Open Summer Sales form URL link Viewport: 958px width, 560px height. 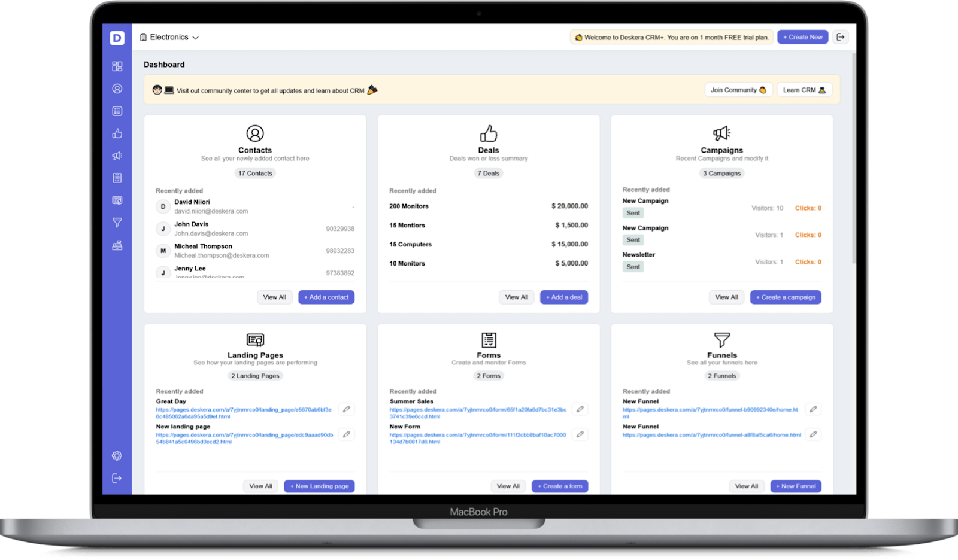[x=478, y=413]
